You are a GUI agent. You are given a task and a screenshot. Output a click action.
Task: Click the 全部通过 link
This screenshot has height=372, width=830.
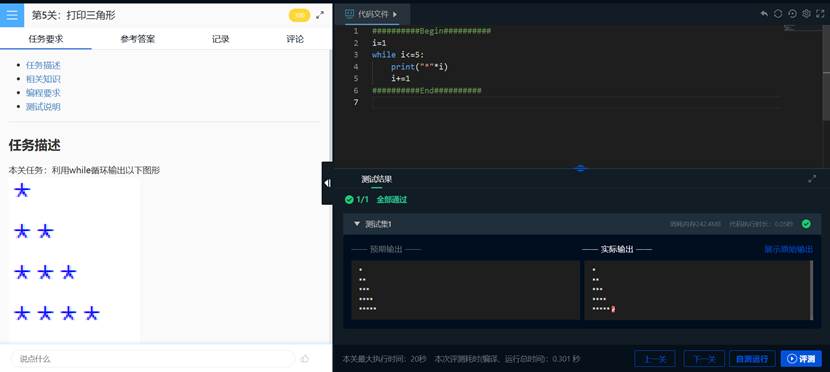pos(392,199)
